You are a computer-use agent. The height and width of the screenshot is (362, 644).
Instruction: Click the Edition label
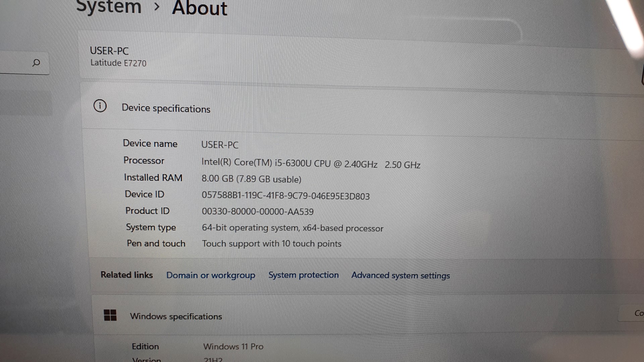tap(145, 346)
